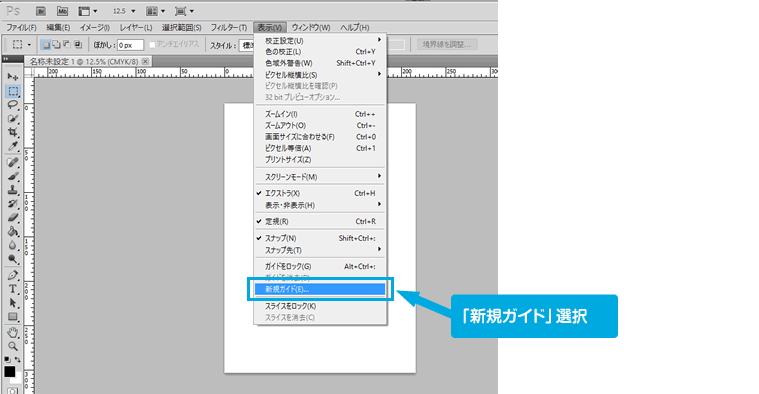
Task: Open the ファイル(F) menu
Action: tap(21, 28)
